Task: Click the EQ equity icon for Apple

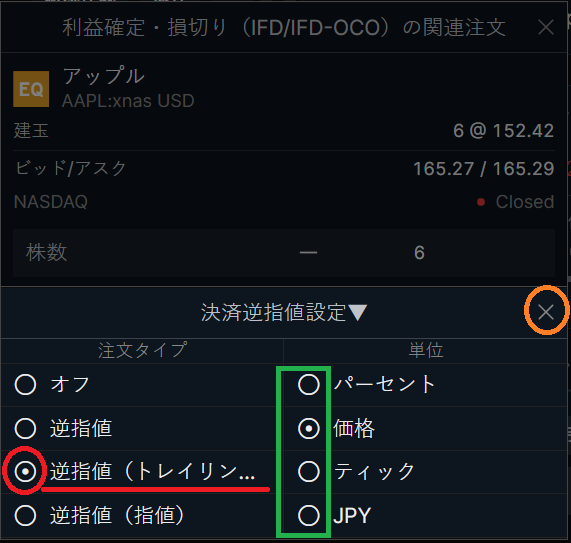Action: (x=31, y=89)
